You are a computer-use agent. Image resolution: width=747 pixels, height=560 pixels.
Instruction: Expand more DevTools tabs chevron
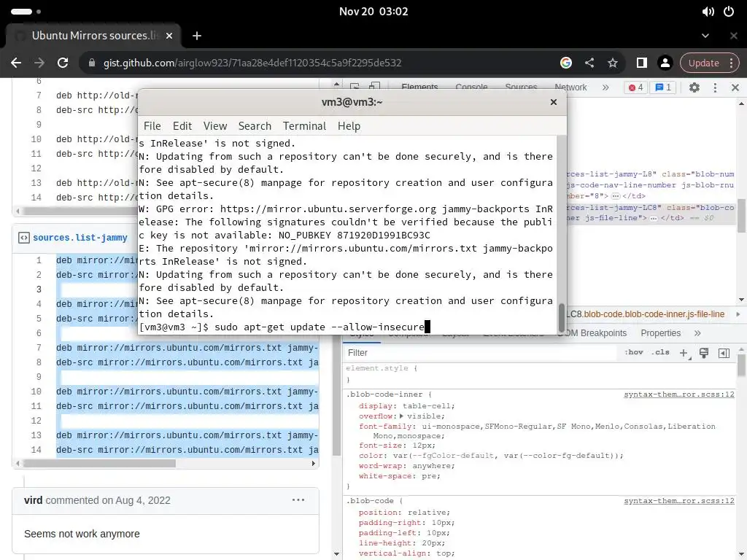[605, 87]
